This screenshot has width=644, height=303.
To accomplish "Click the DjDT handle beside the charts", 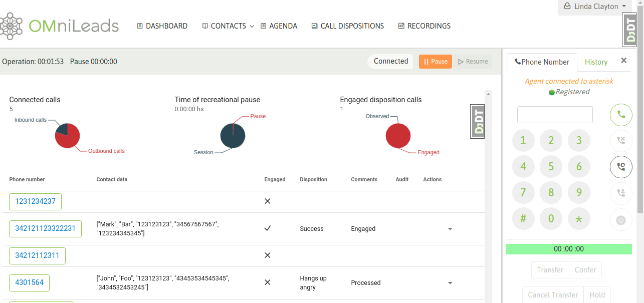I will coord(478,121).
